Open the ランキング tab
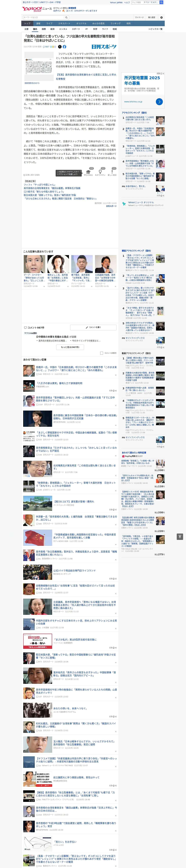 click(115, 24)
